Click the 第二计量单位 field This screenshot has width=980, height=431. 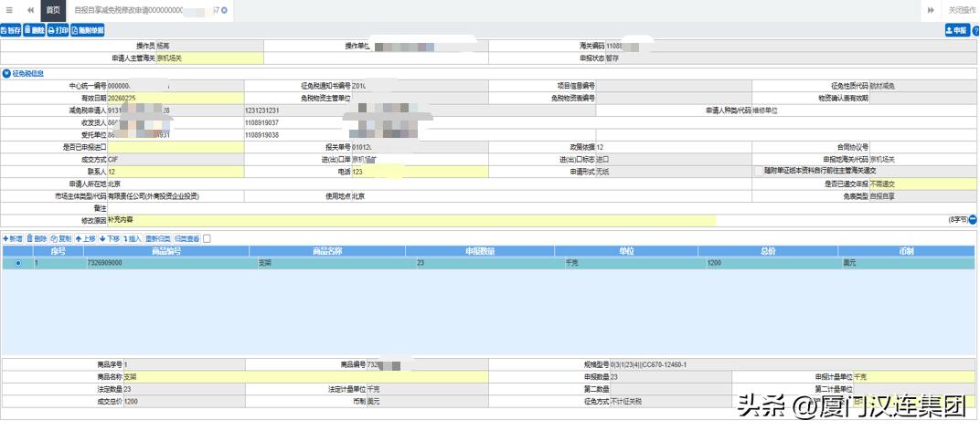coord(914,389)
